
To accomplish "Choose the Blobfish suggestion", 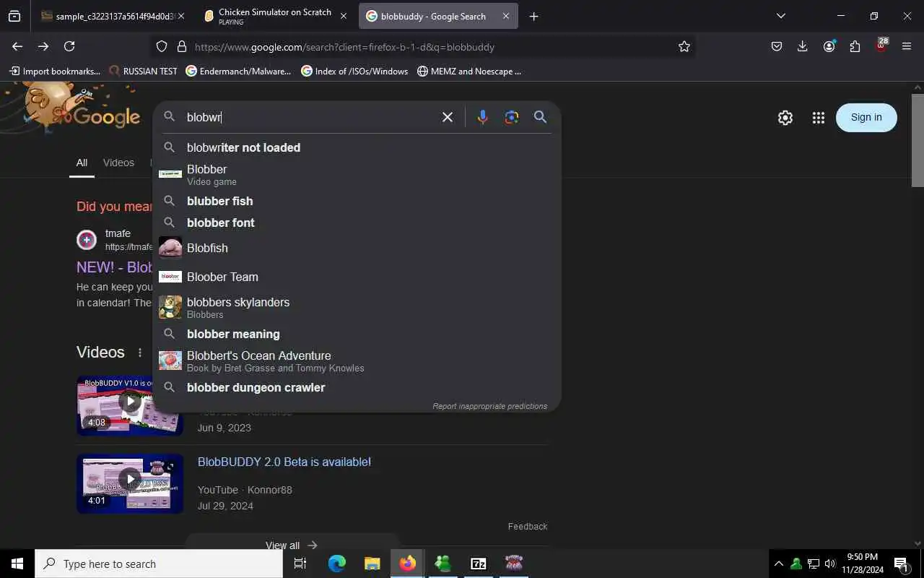I will (x=357, y=248).
